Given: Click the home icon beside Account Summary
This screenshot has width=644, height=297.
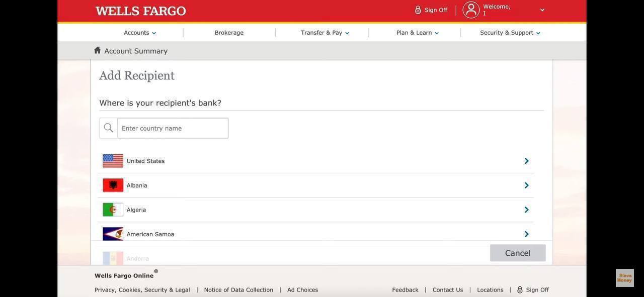Looking at the screenshot, I should [98, 50].
